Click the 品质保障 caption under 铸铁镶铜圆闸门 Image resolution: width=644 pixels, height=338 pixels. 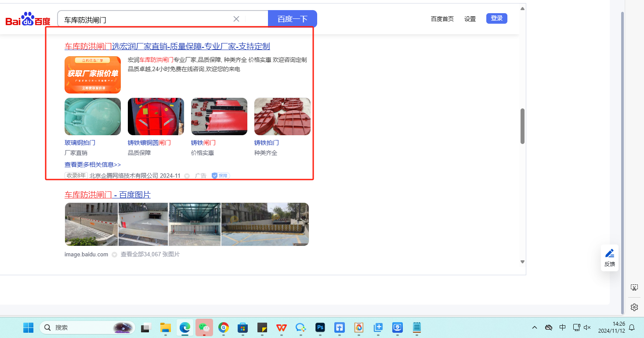tap(139, 153)
